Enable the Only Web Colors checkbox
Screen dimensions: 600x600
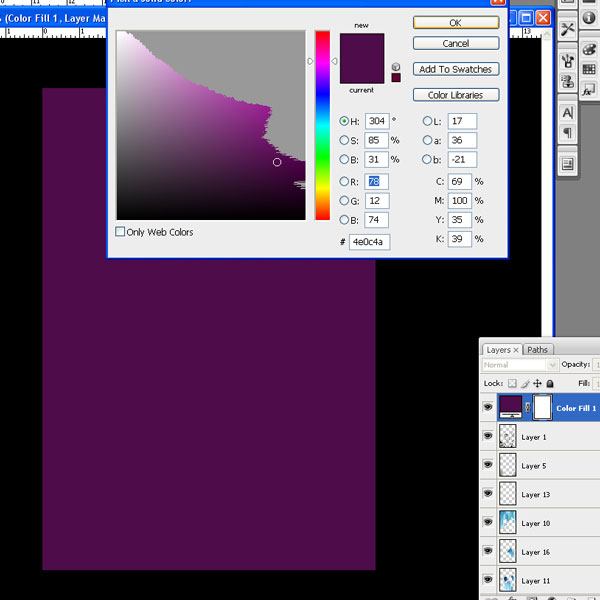(x=121, y=232)
